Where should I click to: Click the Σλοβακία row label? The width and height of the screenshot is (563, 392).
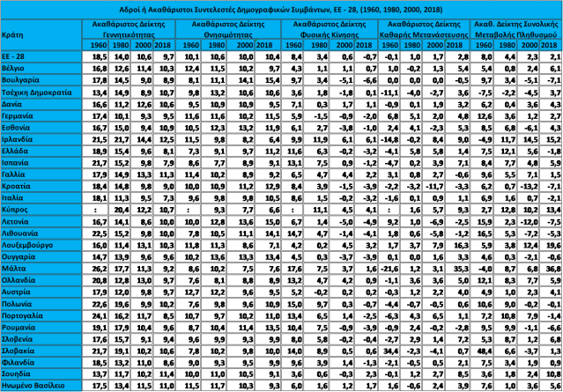point(21,349)
